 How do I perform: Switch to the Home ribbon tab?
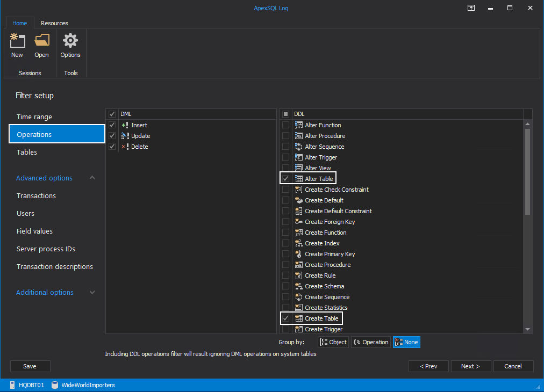pyautogui.click(x=20, y=23)
